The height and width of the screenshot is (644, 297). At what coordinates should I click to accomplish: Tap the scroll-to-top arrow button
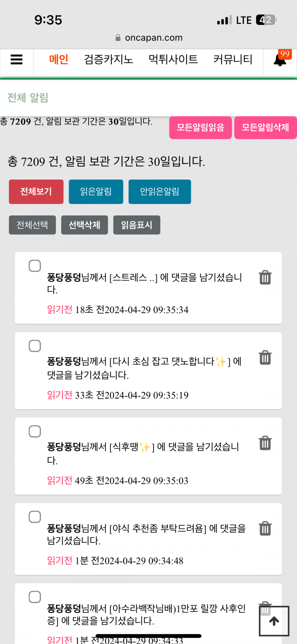tap(274, 621)
